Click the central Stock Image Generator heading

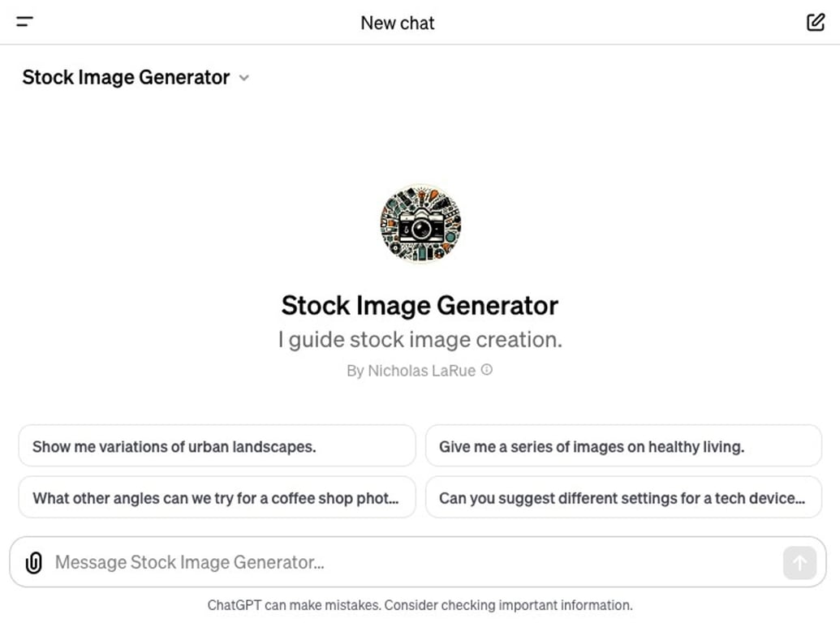pyautogui.click(x=419, y=306)
